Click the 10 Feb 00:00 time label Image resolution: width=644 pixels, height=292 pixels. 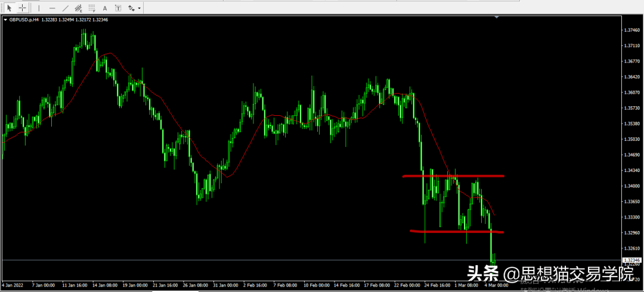click(317, 285)
